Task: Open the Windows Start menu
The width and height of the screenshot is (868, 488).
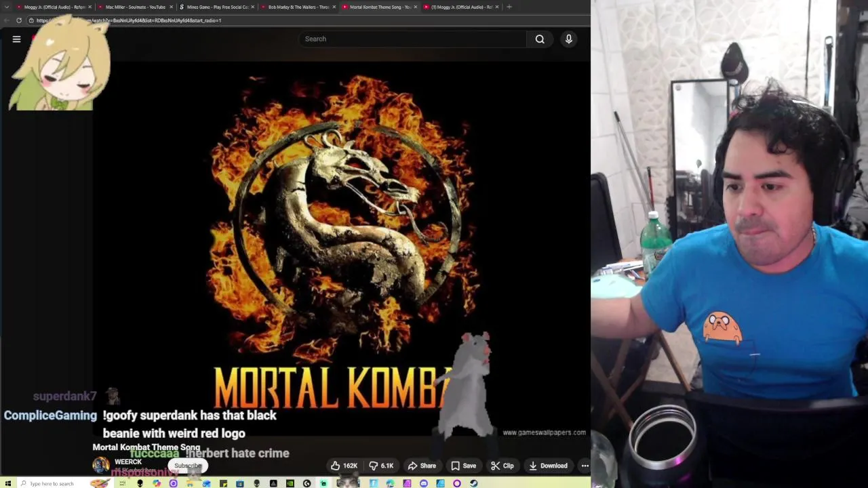Action: [8, 483]
